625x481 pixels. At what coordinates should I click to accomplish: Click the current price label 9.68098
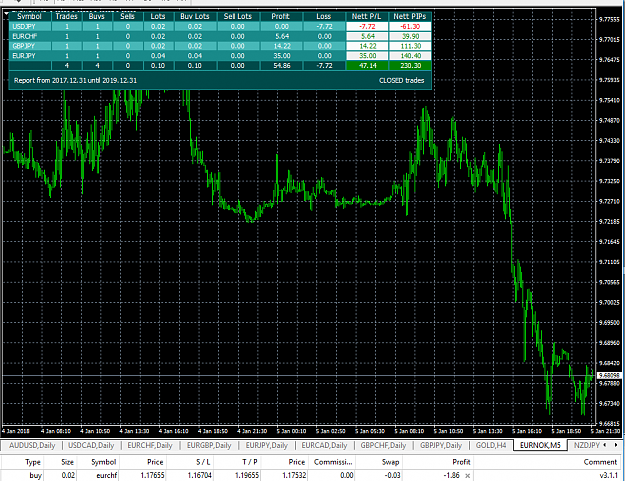609,375
